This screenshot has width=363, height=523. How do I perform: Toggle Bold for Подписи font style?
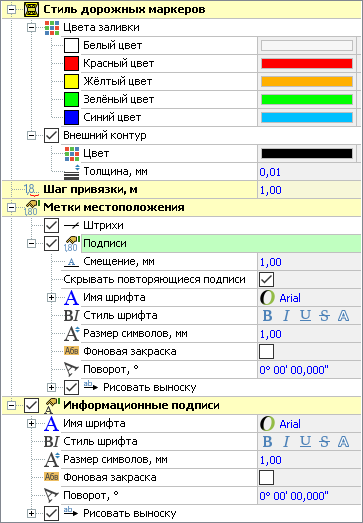click(268, 316)
